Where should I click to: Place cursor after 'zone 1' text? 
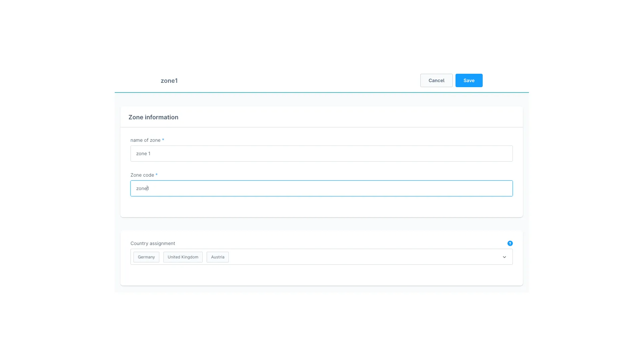coord(151,154)
